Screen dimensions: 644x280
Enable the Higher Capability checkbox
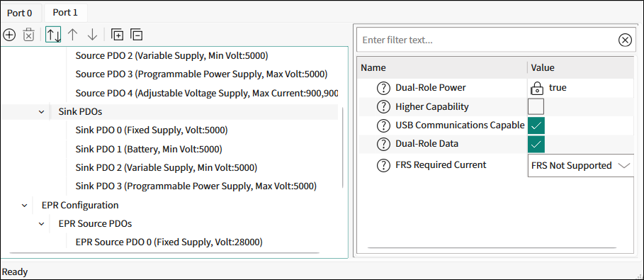click(x=536, y=106)
